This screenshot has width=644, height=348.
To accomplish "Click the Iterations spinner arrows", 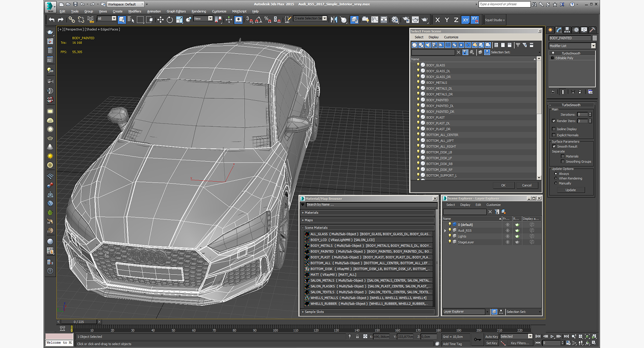I will tap(590, 114).
